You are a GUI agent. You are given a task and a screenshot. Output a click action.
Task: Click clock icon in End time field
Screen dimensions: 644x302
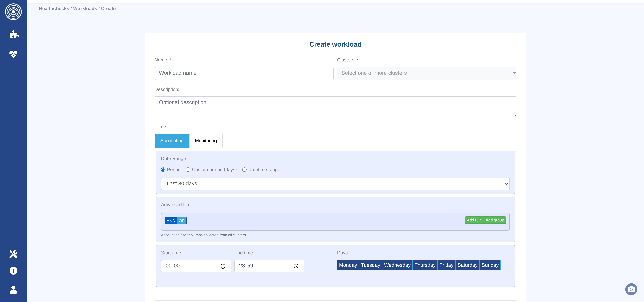tap(296, 266)
